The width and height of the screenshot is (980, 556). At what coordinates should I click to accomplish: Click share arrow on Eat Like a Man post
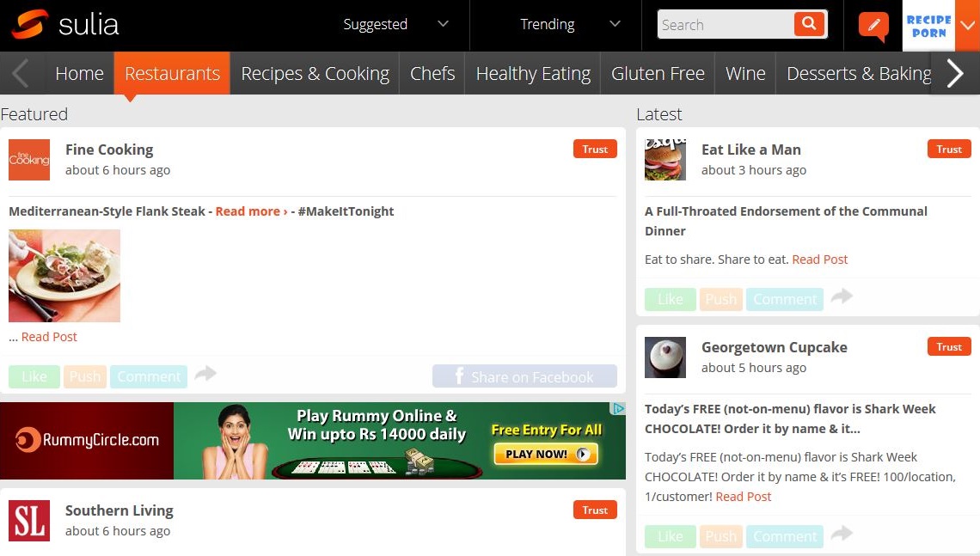(842, 296)
